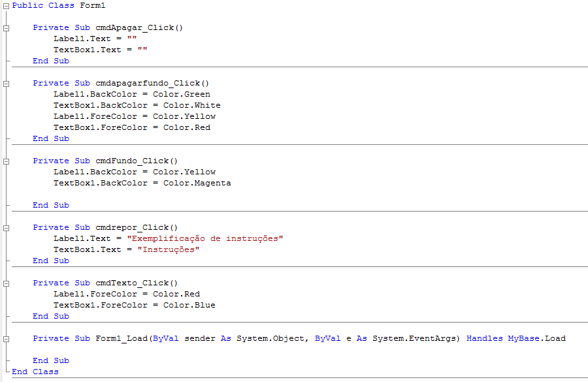Click the Handles keyword
The image size is (588, 382).
coord(485,338)
